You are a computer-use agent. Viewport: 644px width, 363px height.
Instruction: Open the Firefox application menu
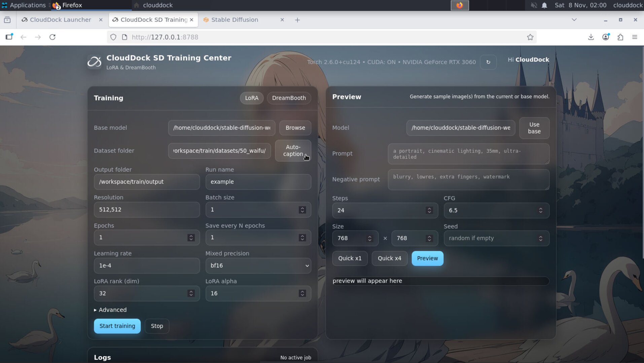(635, 37)
